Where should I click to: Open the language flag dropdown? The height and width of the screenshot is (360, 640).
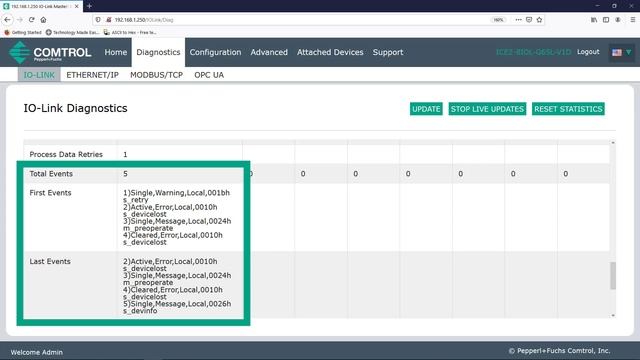[x=622, y=52]
